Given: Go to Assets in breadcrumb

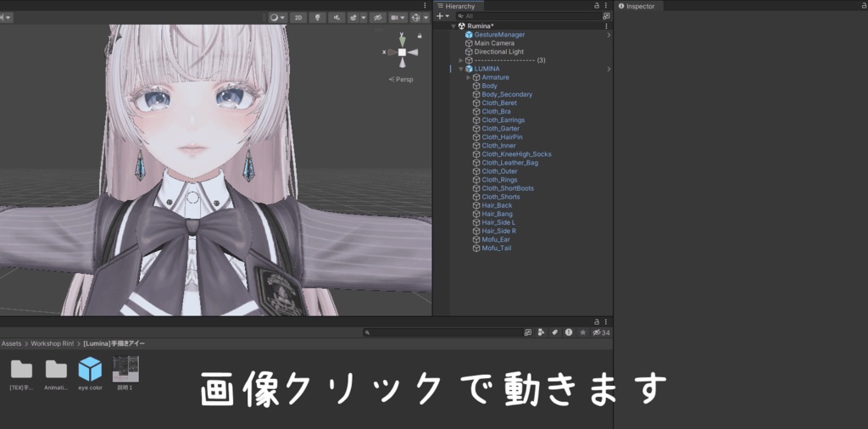Looking at the screenshot, I should coord(12,343).
